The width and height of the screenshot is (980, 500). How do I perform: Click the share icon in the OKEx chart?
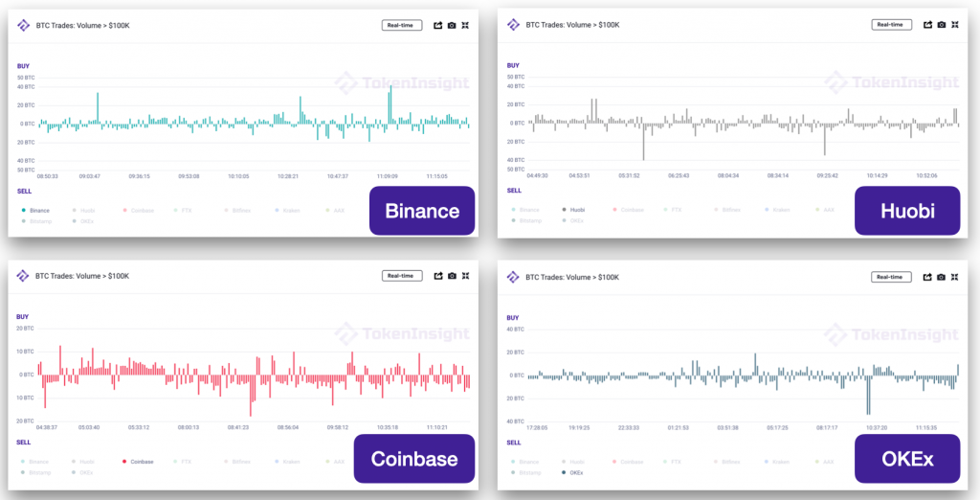point(928,277)
